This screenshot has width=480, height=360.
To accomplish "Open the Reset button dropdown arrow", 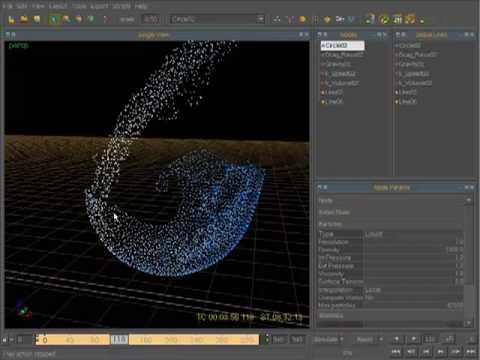I will point(381,339).
